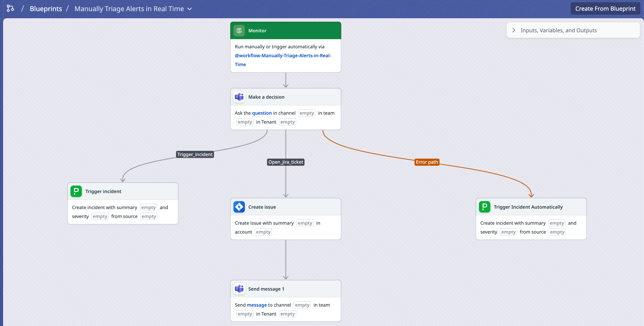Click empty team field in Make a decision

coord(245,122)
